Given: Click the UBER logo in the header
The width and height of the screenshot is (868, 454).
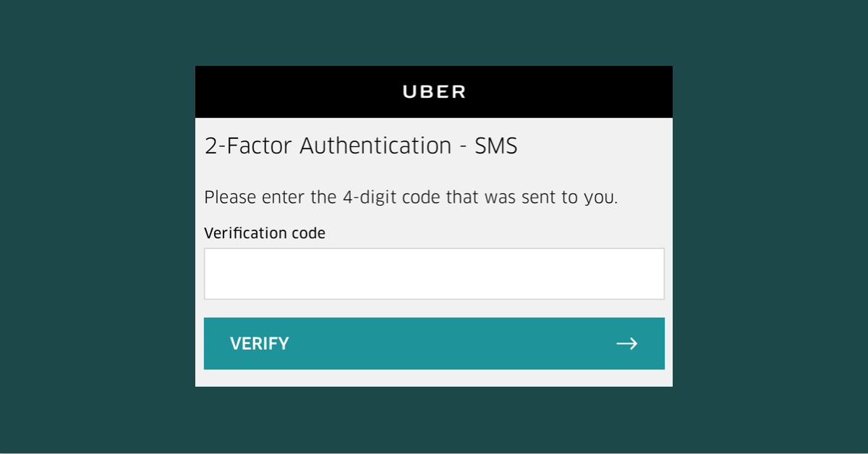Looking at the screenshot, I should click(x=434, y=92).
